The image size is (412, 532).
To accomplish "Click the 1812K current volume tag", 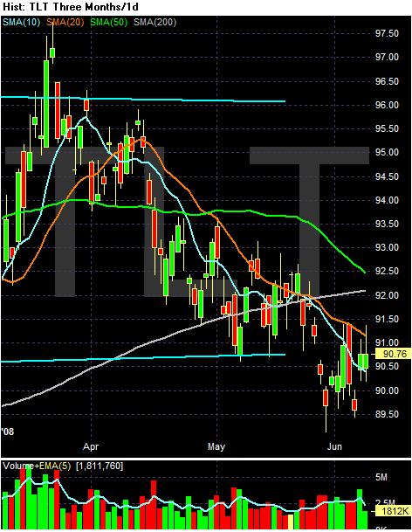I will 393,511.
